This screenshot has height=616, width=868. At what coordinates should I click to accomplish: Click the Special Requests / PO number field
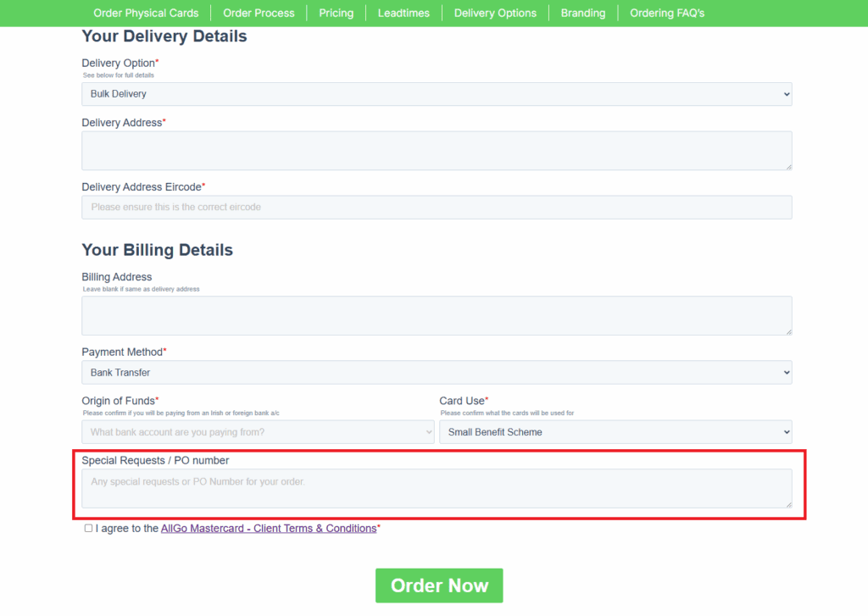tap(437, 488)
